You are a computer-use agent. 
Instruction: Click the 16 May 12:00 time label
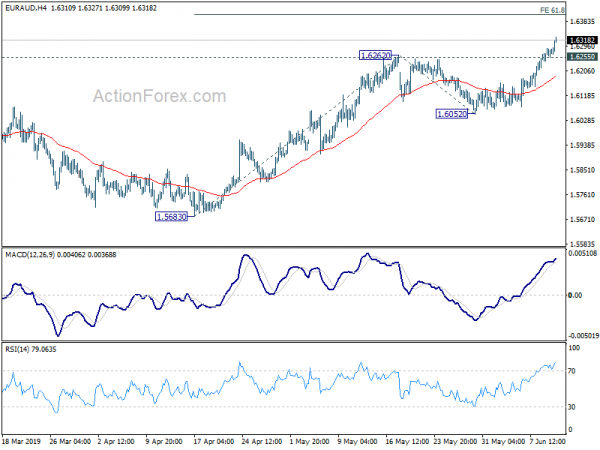click(x=407, y=442)
